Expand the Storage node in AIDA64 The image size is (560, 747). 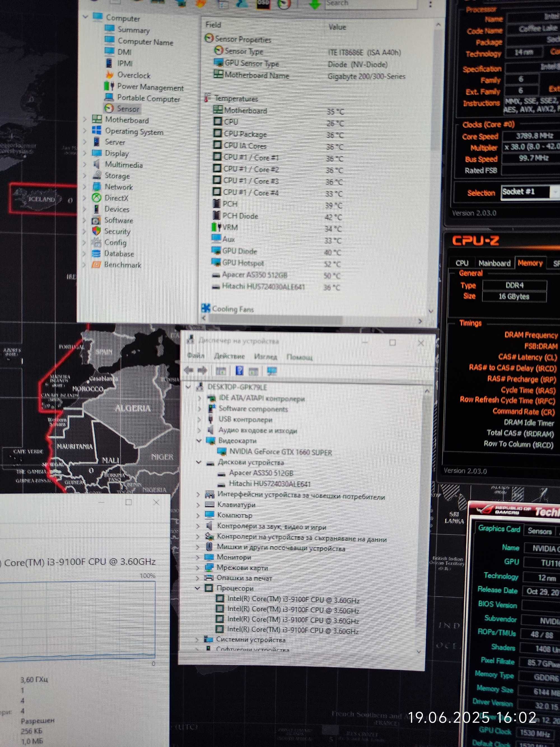[x=85, y=175]
